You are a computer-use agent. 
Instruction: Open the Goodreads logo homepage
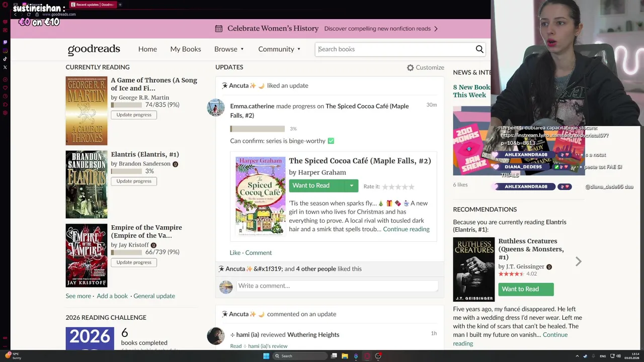click(x=94, y=49)
